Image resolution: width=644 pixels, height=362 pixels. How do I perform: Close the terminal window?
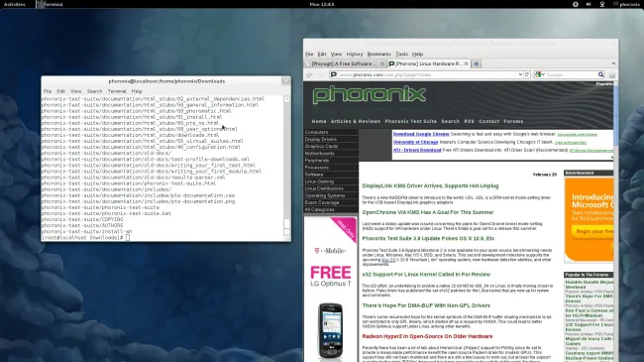click(x=285, y=80)
